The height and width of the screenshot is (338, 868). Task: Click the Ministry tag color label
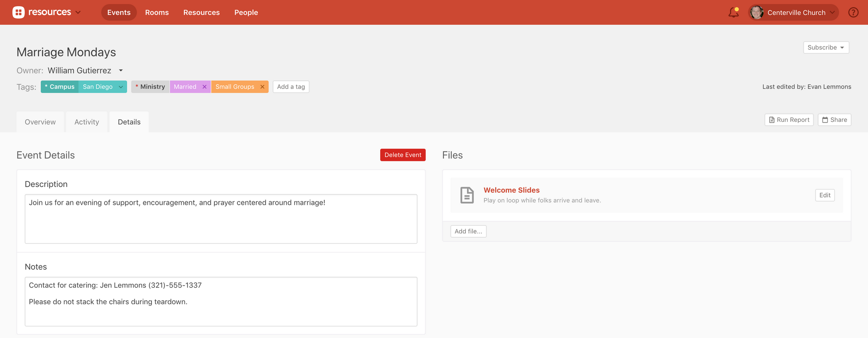tap(150, 87)
